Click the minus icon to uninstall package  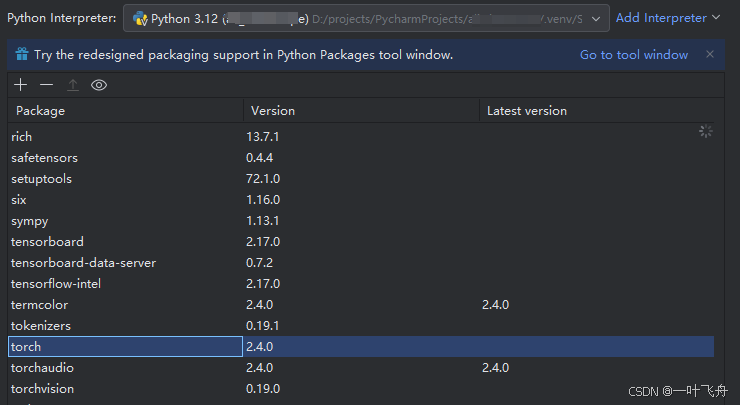pyautogui.click(x=46, y=85)
